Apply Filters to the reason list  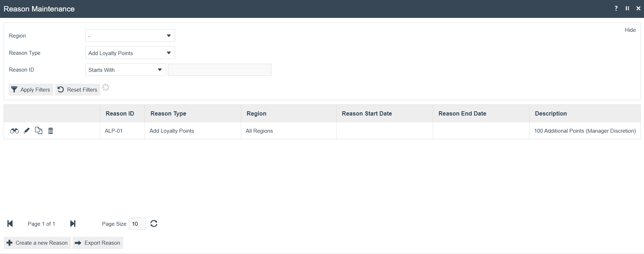click(31, 90)
